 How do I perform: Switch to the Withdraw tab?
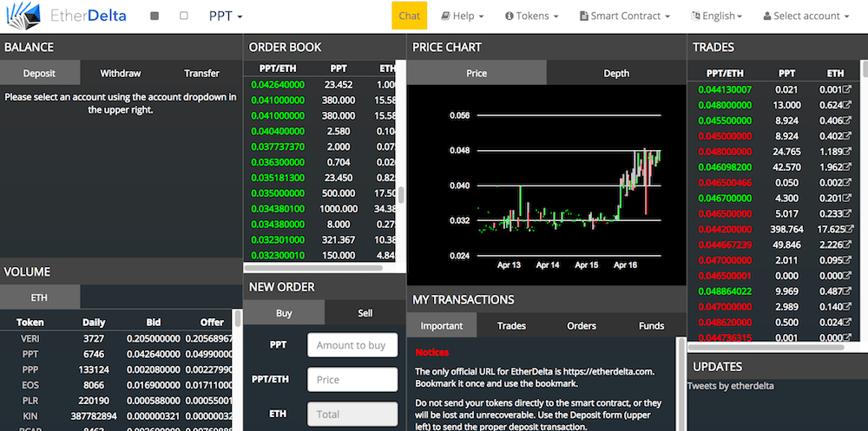(120, 73)
